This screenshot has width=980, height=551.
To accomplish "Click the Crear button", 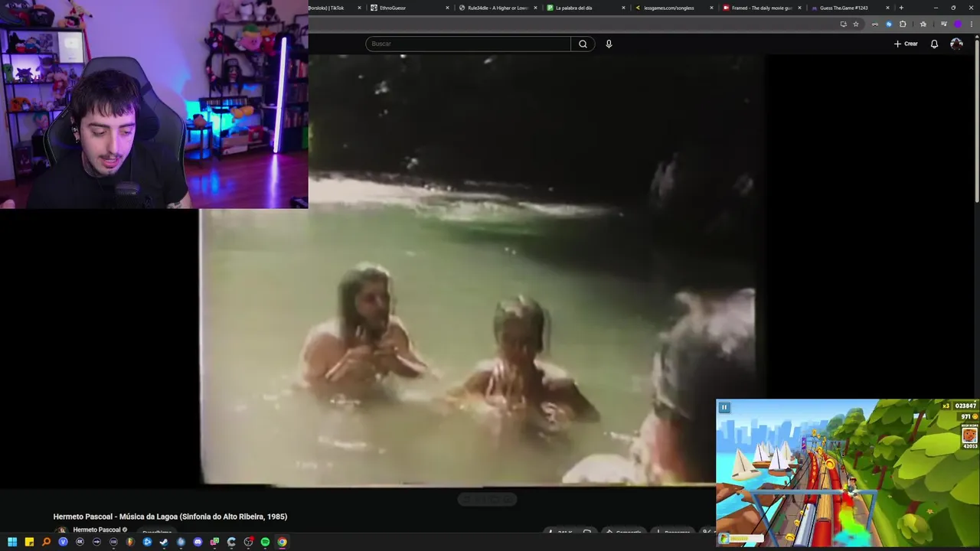I will point(906,44).
